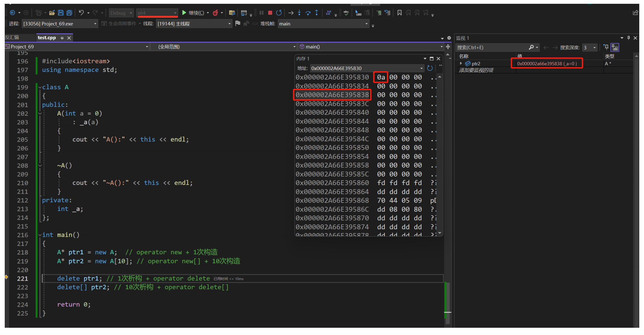Image resolution: width=644 pixels, height=335 pixels.
Task: Open the stack frame dropdown showing main
Action: 323,24
